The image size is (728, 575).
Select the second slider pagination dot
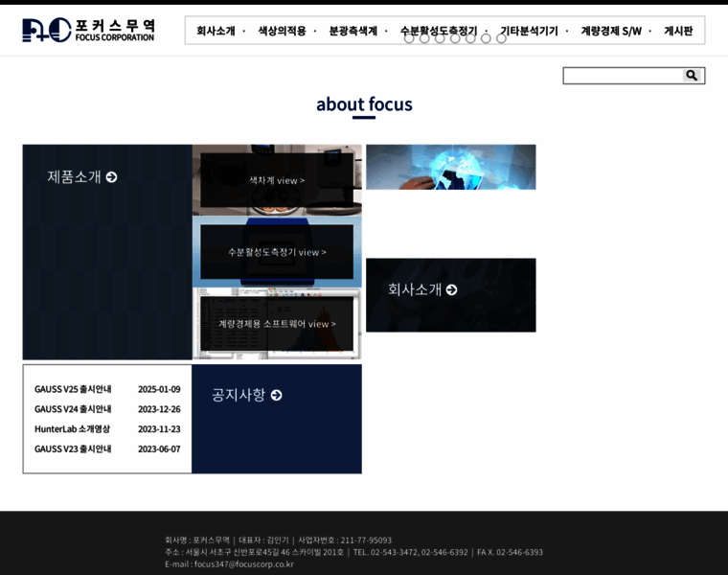point(424,38)
